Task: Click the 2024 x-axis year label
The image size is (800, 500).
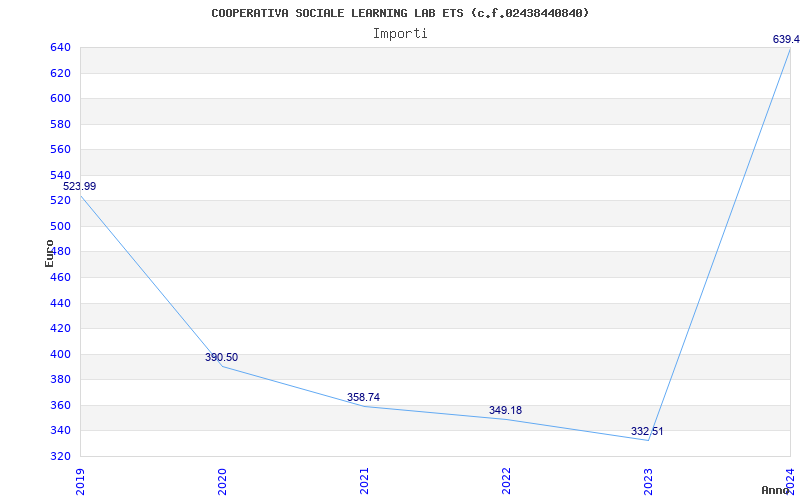Action: (x=790, y=481)
